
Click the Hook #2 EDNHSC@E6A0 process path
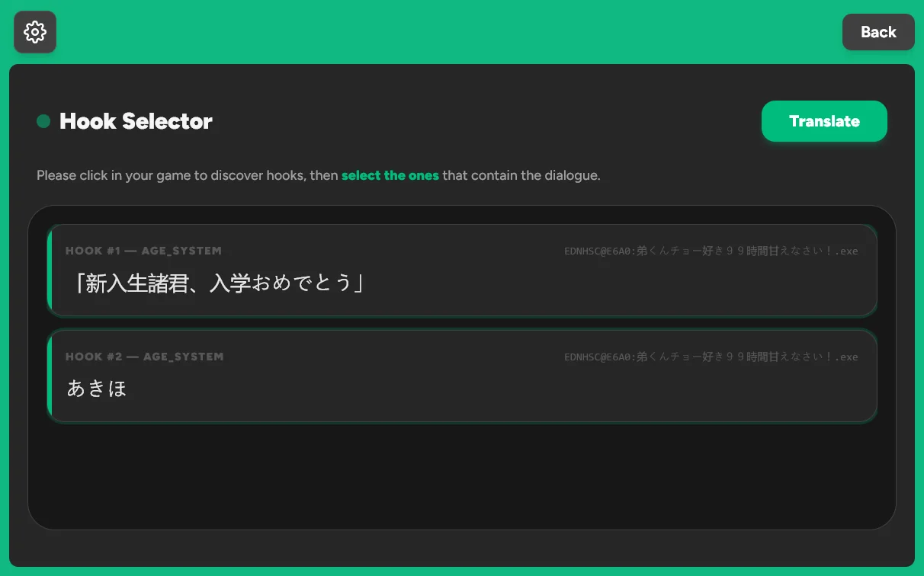tap(711, 357)
